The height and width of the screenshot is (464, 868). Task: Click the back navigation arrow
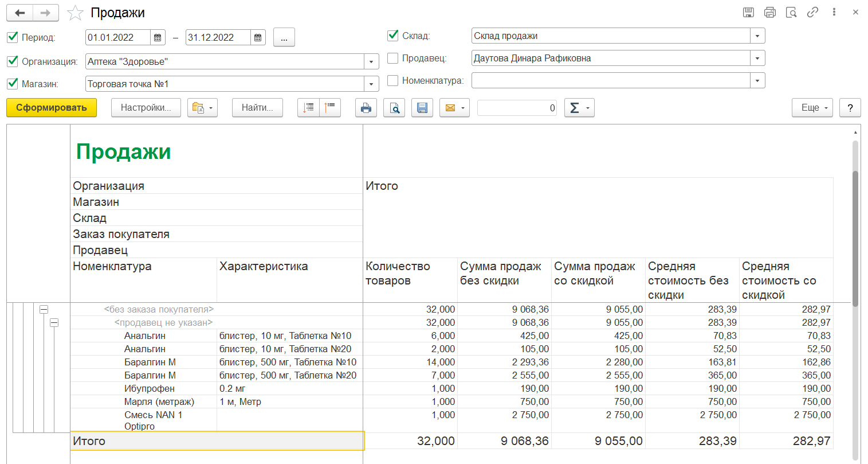click(x=20, y=13)
